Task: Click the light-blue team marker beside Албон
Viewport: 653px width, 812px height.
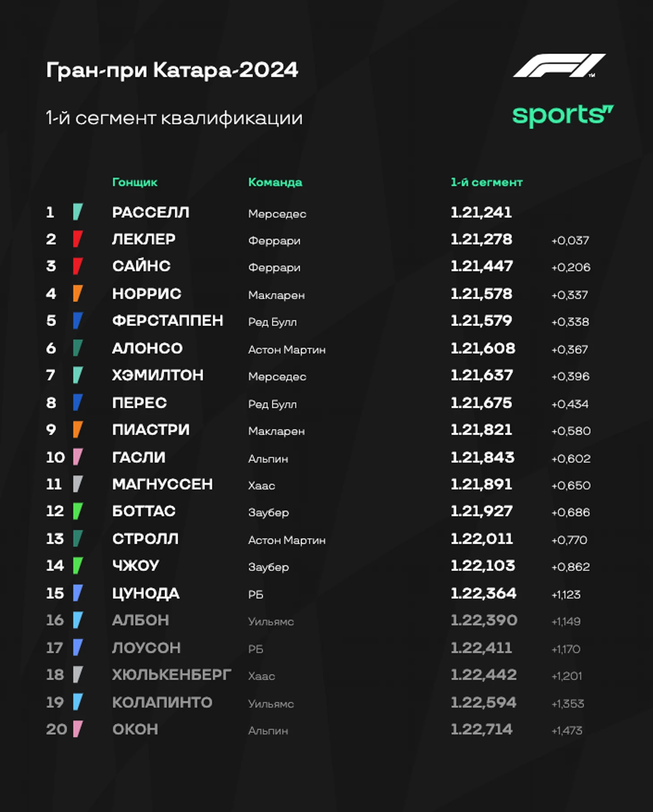Action: point(78,620)
